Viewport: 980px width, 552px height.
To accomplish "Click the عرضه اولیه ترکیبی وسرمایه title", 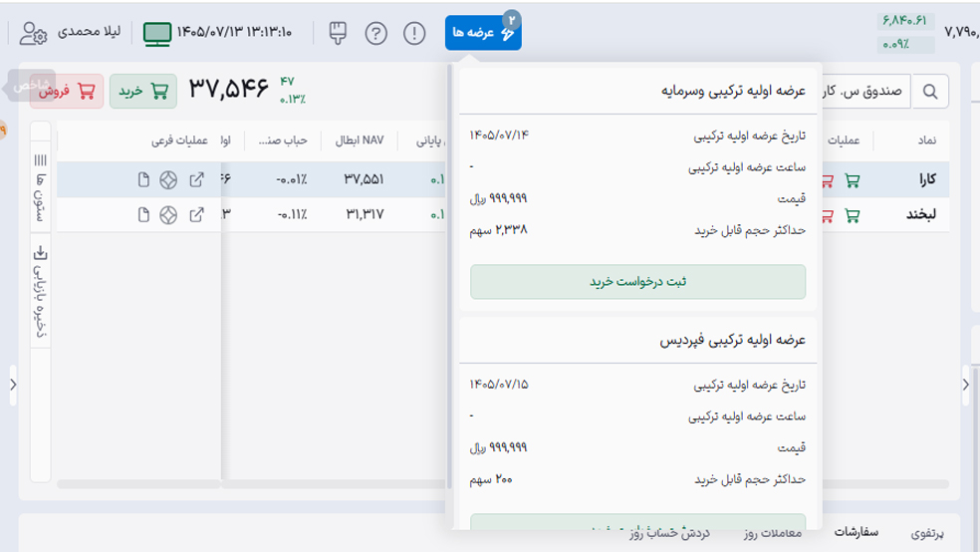I will [733, 92].
